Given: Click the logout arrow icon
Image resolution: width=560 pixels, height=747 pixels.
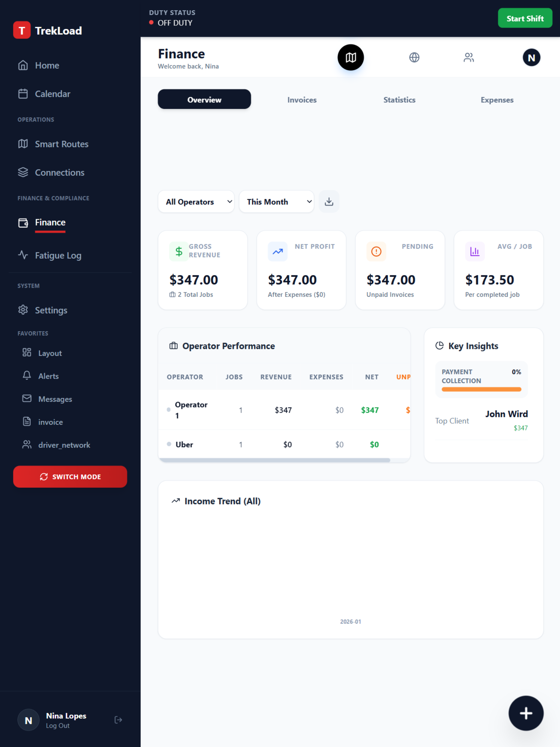Looking at the screenshot, I should click(118, 720).
